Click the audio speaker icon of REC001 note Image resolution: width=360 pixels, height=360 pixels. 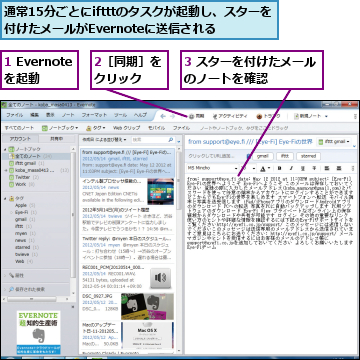pyautogui.click(x=160, y=278)
